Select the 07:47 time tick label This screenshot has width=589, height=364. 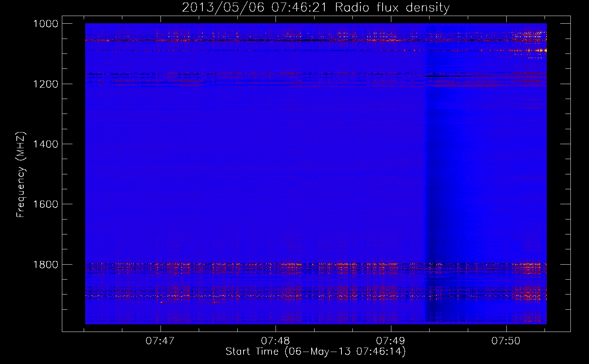click(160, 341)
